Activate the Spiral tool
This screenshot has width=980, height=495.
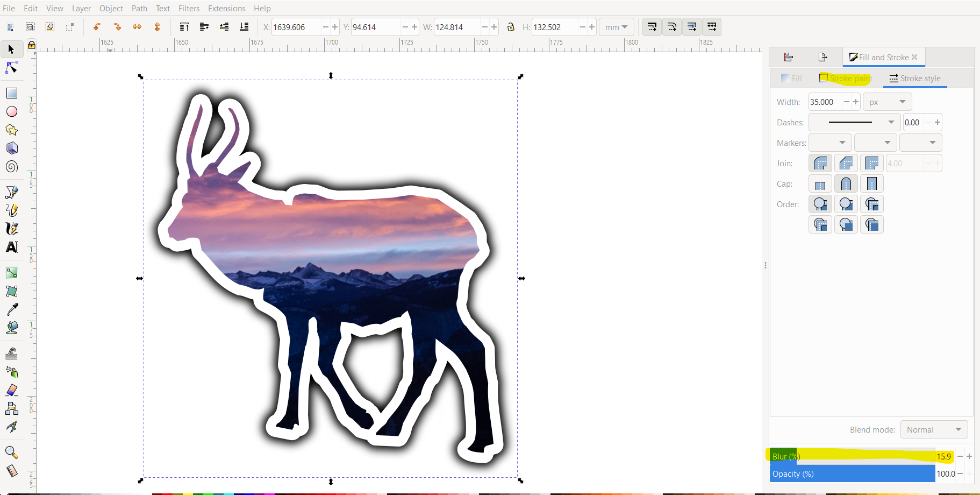coord(11,167)
